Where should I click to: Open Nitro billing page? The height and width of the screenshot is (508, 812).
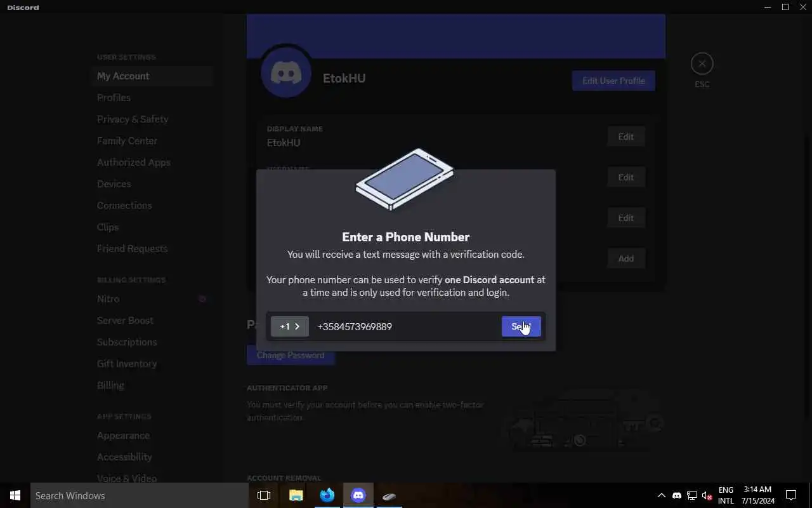click(x=152, y=298)
